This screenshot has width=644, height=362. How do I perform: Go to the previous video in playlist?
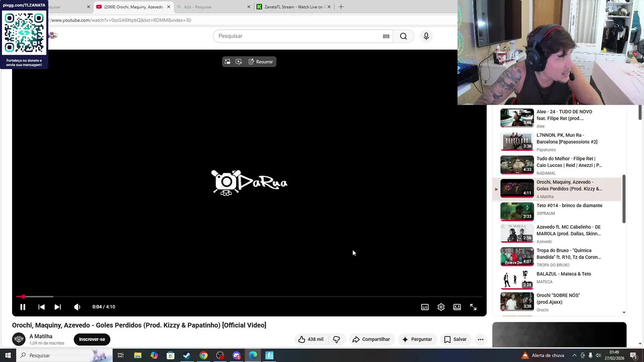tap(42, 307)
